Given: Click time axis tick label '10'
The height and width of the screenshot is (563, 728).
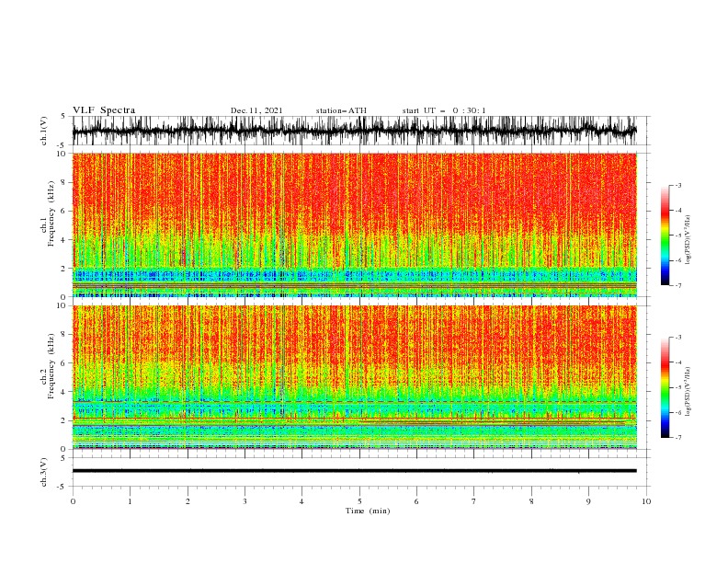Looking at the screenshot, I should pos(646,501).
